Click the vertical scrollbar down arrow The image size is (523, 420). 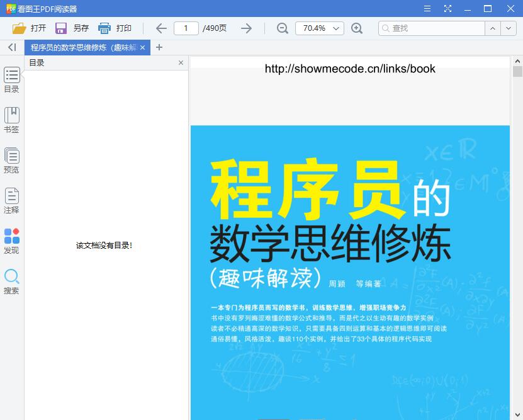click(x=517, y=415)
